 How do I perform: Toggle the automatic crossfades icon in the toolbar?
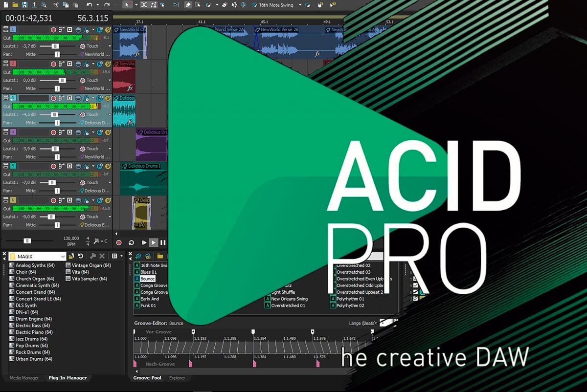144,5
